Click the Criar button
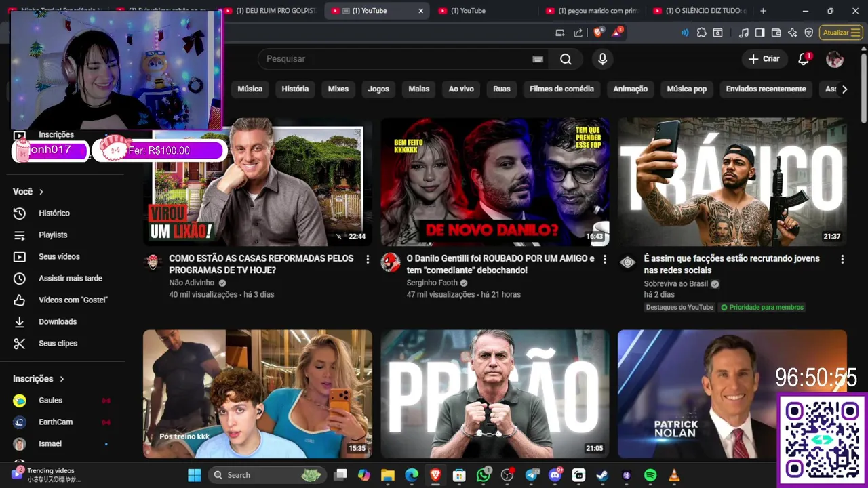 pyautogui.click(x=764, y=59)
